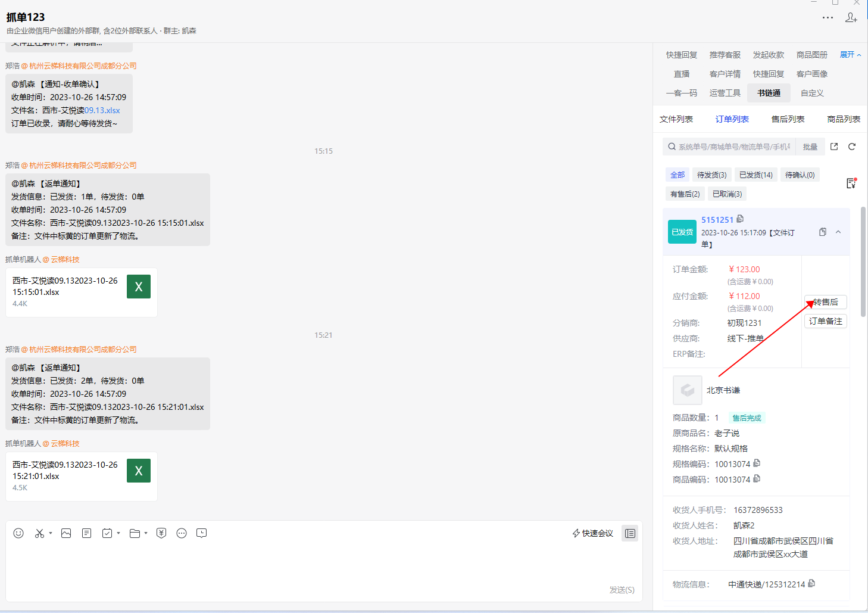The height and width of the screenshot is (613, 868).
Task: Open the 直播 tab
Action: (x=682, y=74)
